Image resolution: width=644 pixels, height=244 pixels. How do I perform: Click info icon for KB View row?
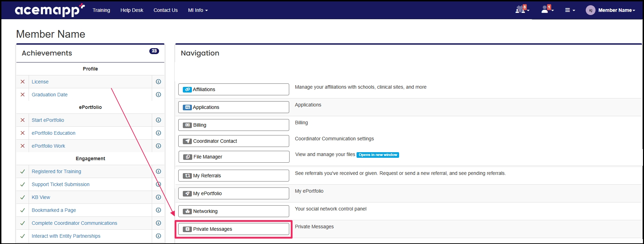(158, 197)
